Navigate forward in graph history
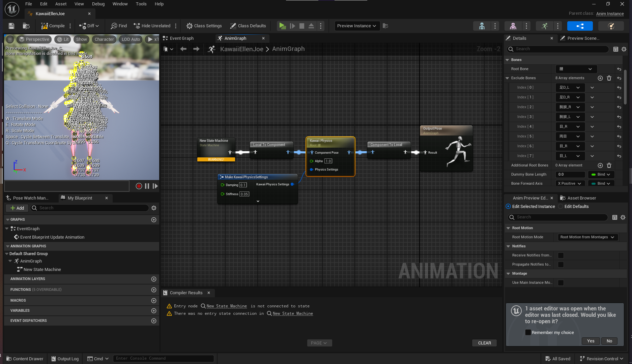The height and width of the screenshot is (364, 632). 196,49
